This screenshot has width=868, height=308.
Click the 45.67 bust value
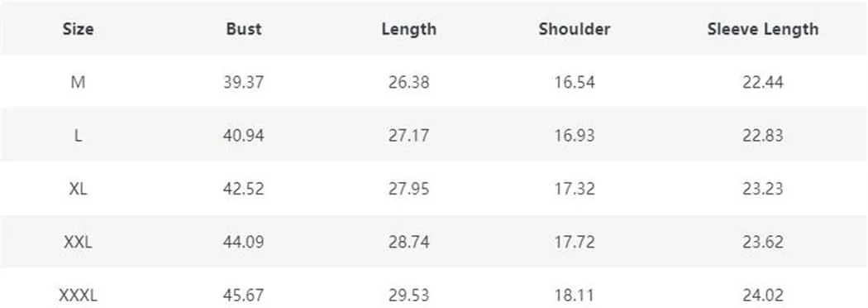(244, 295)
